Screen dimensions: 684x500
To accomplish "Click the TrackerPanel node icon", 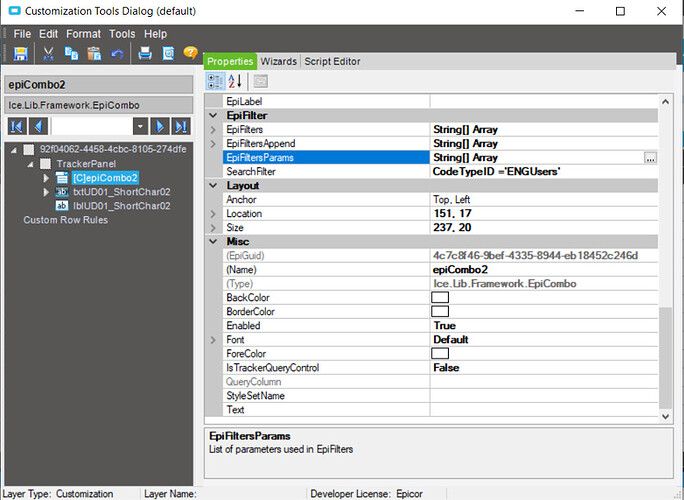I will 45,164.
